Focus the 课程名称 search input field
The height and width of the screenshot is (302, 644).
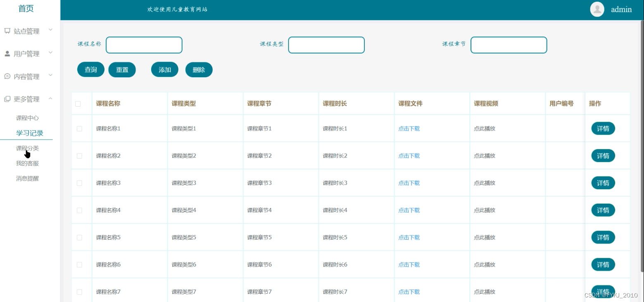pos(144,45)
